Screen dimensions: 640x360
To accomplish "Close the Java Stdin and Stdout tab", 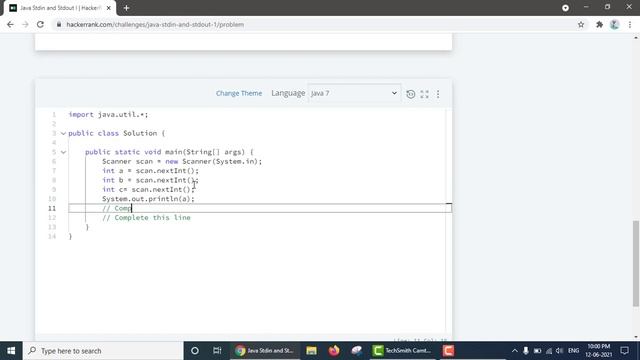I will [109, 8].
